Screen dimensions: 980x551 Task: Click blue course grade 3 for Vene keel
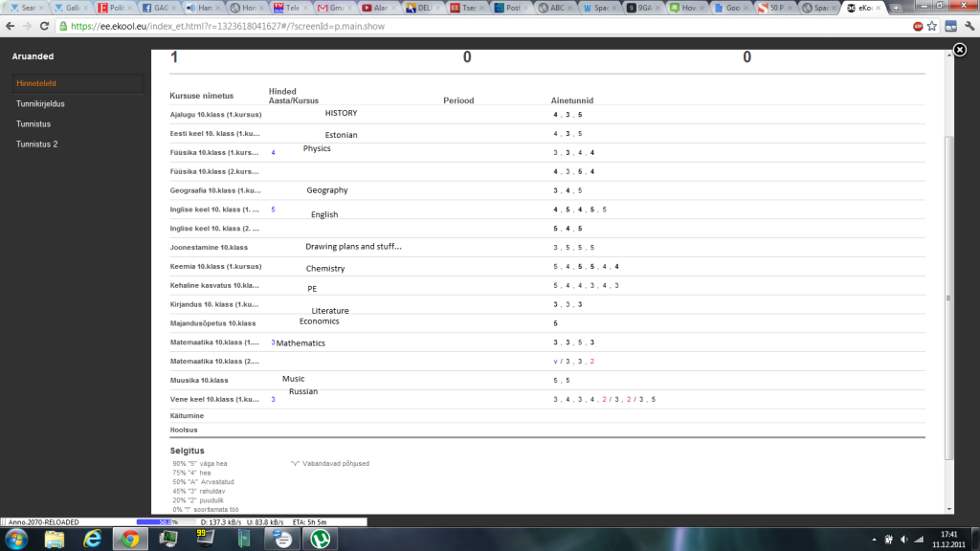point(273,399)
